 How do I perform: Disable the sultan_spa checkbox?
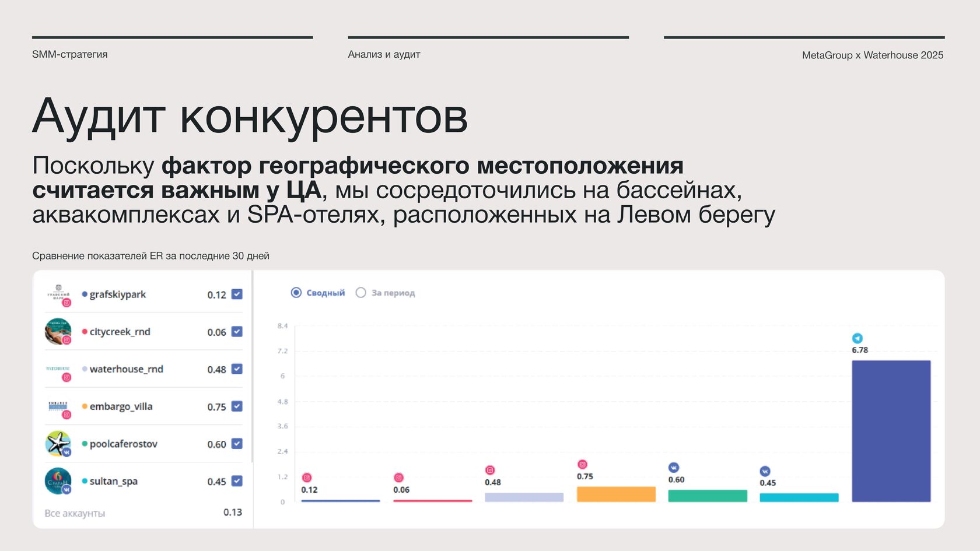(237, 480)
